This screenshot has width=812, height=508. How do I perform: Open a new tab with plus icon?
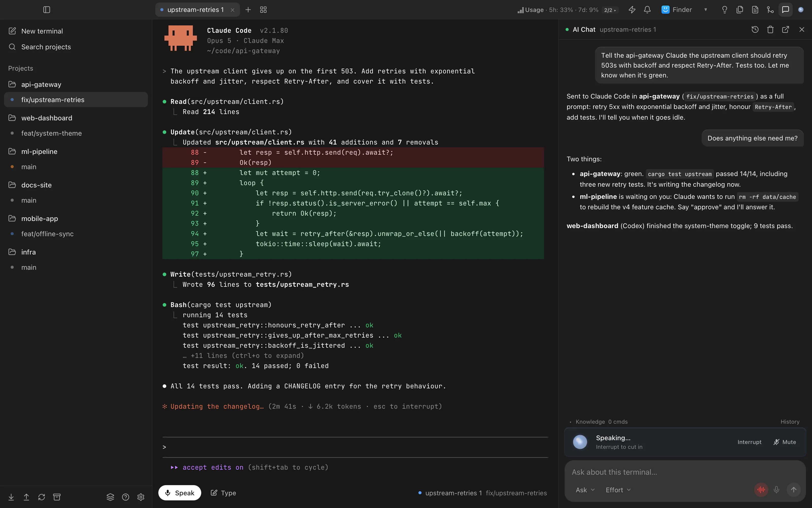pos(248,10)
